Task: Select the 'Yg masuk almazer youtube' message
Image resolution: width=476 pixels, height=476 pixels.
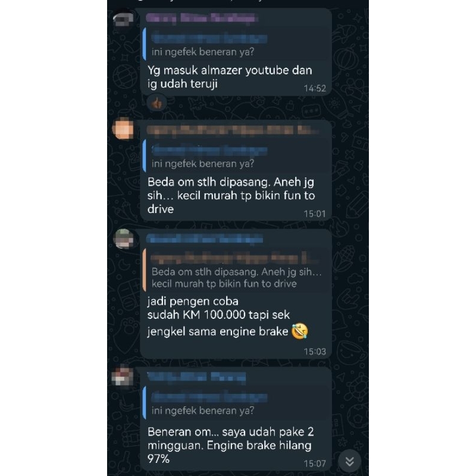Action: click(236, 52)
